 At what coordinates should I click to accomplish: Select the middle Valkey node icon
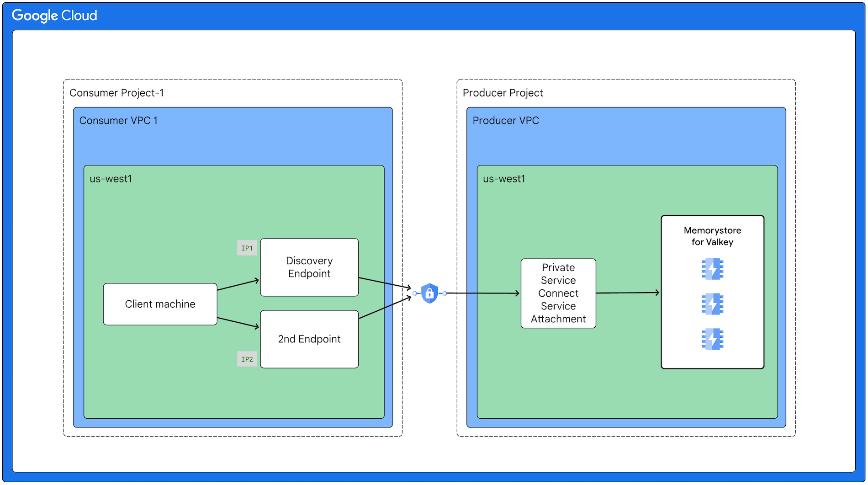click(x=712, y=304)
